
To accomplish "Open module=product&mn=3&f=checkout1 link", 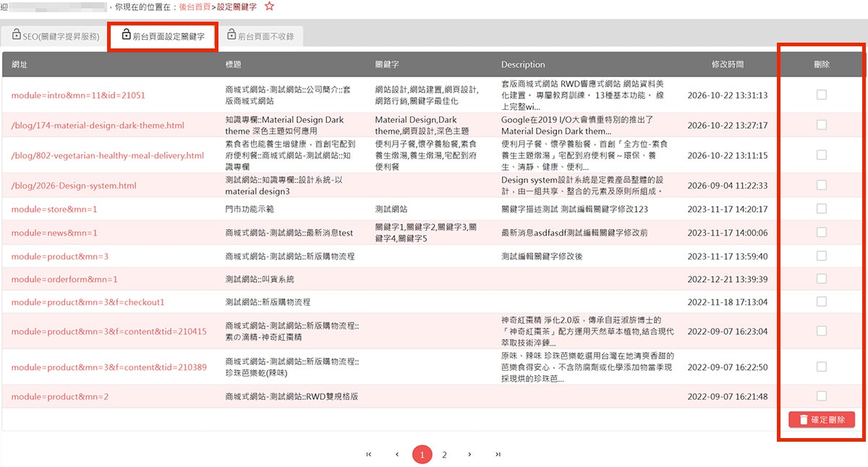I will (88, 302).
